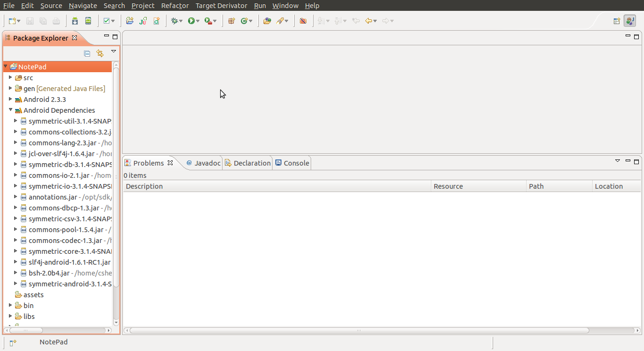Click the Problems view horizontal scrollbar
Viewport: 644px width, 351px height.
pyautogui.click(x=359, y=330)
